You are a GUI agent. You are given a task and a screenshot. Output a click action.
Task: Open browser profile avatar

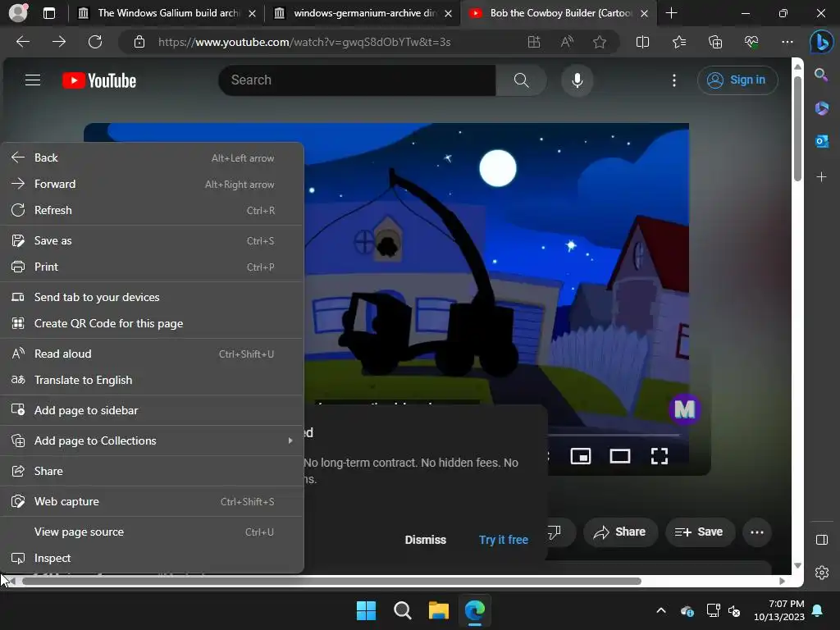click(19, 13)
